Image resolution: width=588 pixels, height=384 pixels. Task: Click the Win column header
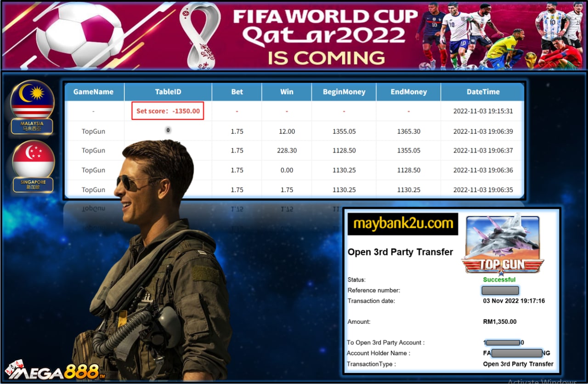tap(287, 92)
